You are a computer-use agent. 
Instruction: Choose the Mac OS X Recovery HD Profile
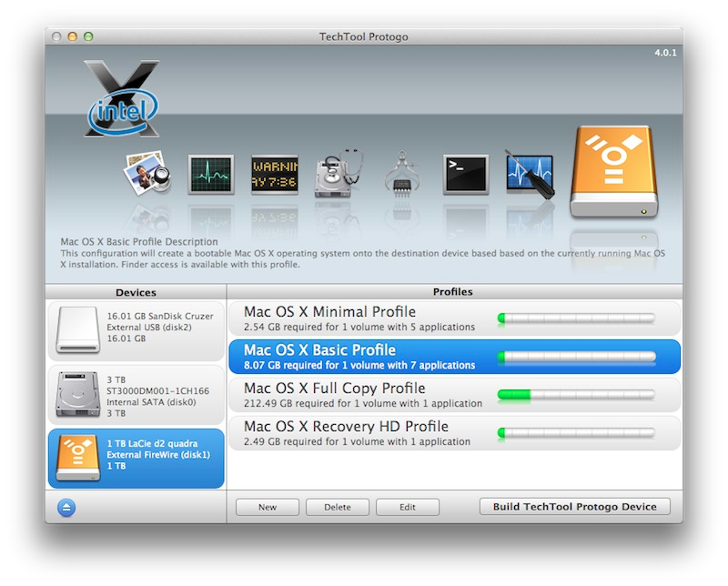(454, 433)
